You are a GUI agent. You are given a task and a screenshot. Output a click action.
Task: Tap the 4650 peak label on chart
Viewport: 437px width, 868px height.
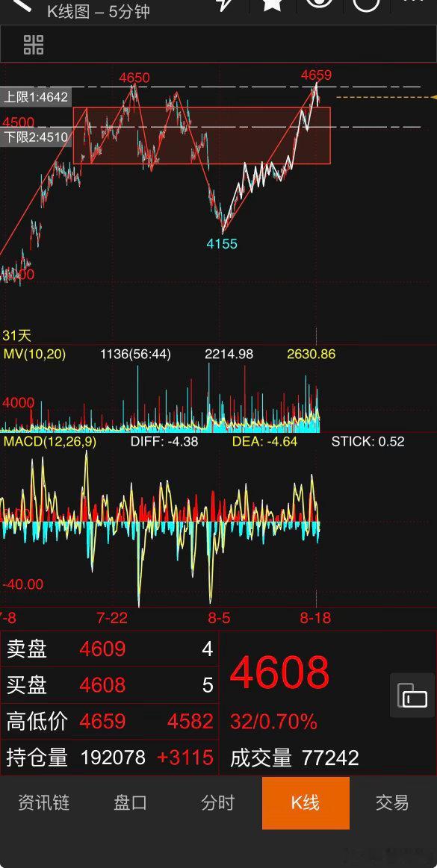pyautogui.click(x=134, y=78)
